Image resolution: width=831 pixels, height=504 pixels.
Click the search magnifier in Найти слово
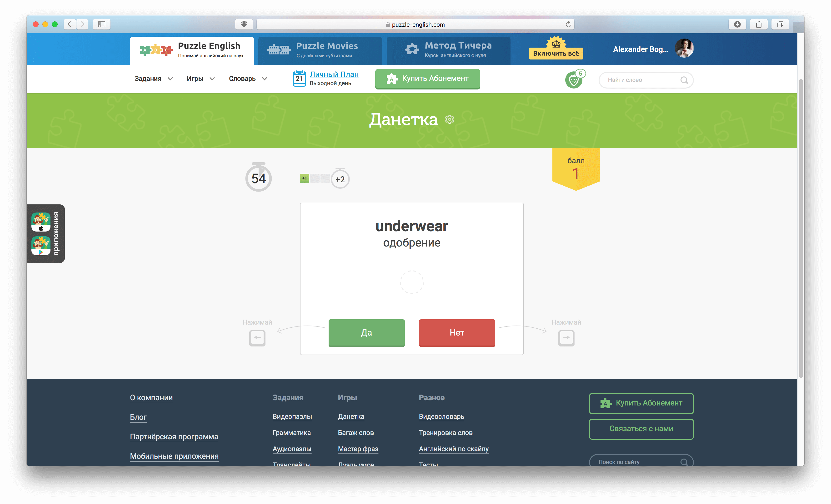point(684,80)
